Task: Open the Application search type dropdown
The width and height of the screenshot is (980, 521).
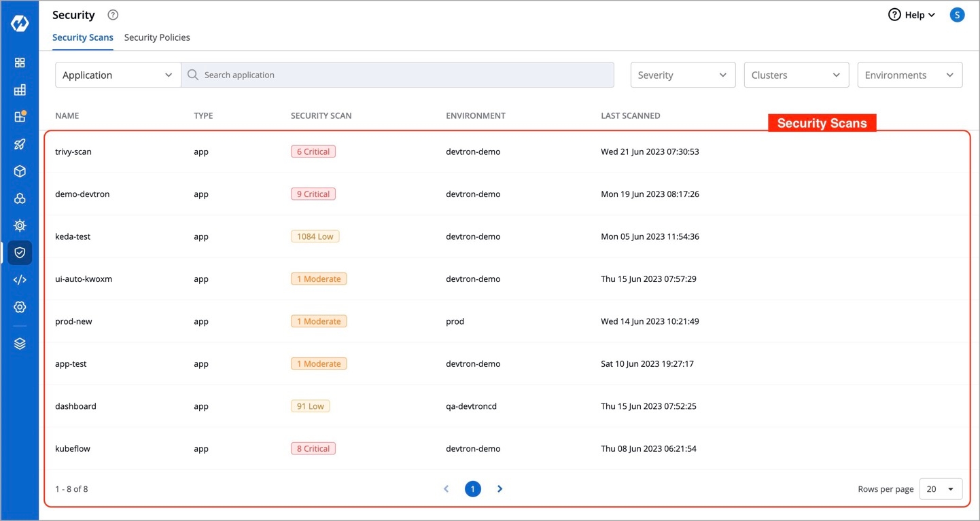Action: [x=118, y=75]
